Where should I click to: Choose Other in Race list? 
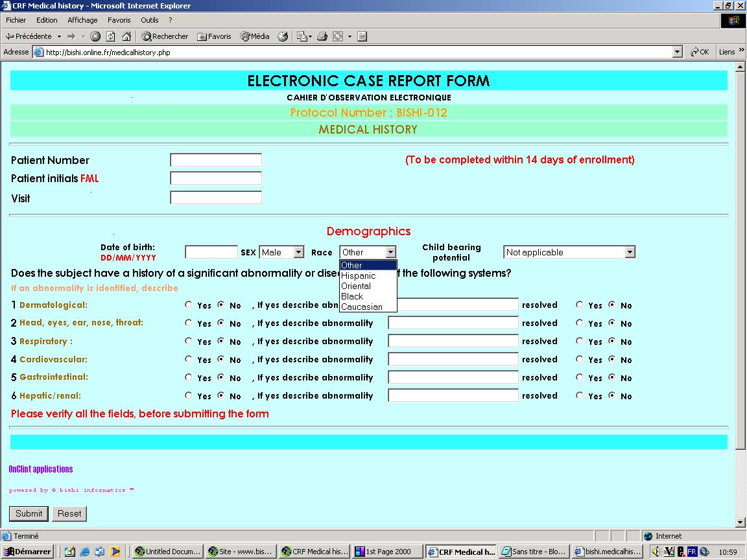pyautogui.click(x=368, y=265)
